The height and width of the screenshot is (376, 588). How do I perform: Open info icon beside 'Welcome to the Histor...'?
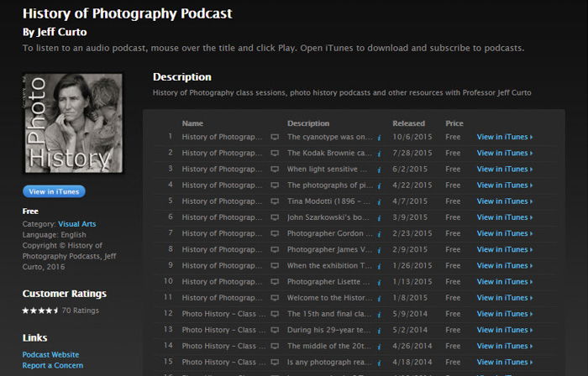coord(379,299)
